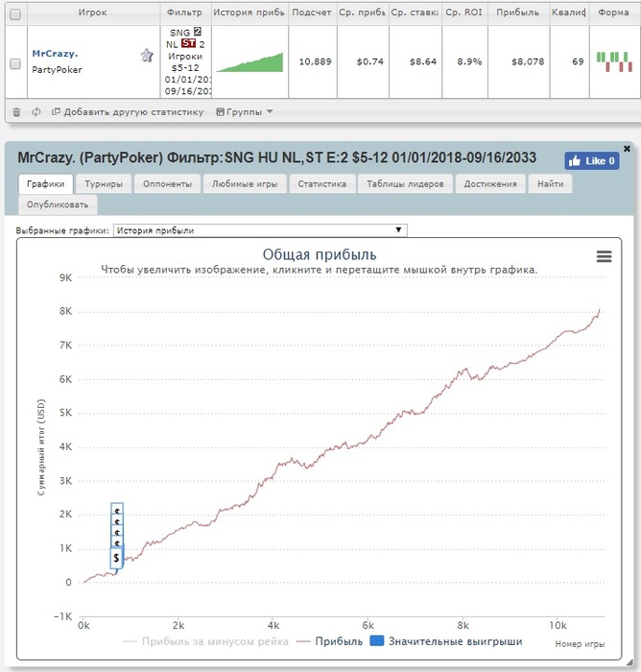Viewport: 641px width, 672px height.
Task: Click the trash delete icon below the table
Action: (x=16, y=112)
